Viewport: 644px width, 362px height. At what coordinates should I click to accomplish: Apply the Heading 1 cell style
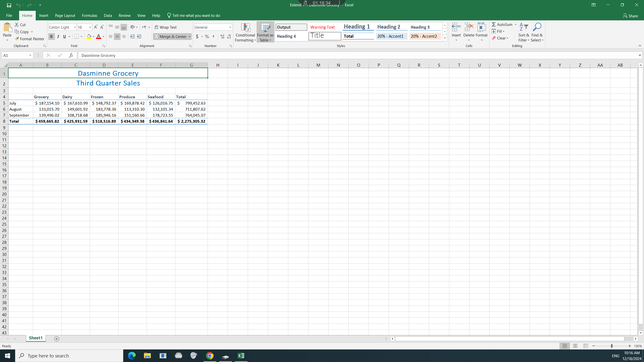(x=358, y=27)
